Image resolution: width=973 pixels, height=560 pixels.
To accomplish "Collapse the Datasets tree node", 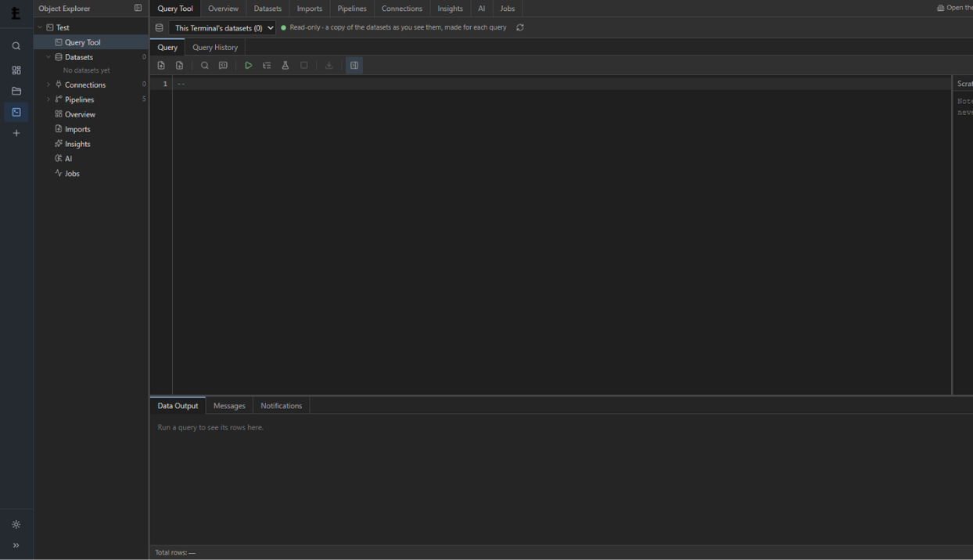I will 48,57.
